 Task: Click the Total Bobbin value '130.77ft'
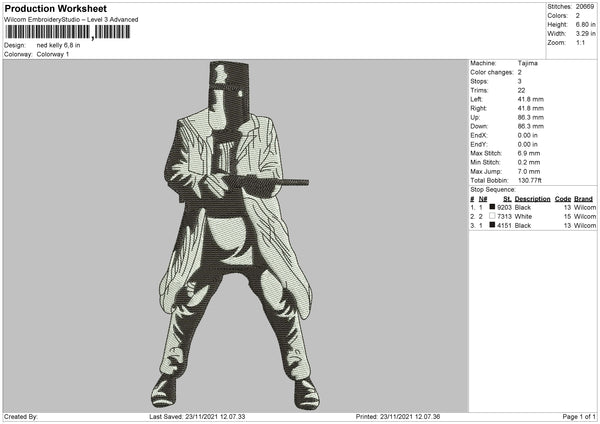tap(530, 181)
